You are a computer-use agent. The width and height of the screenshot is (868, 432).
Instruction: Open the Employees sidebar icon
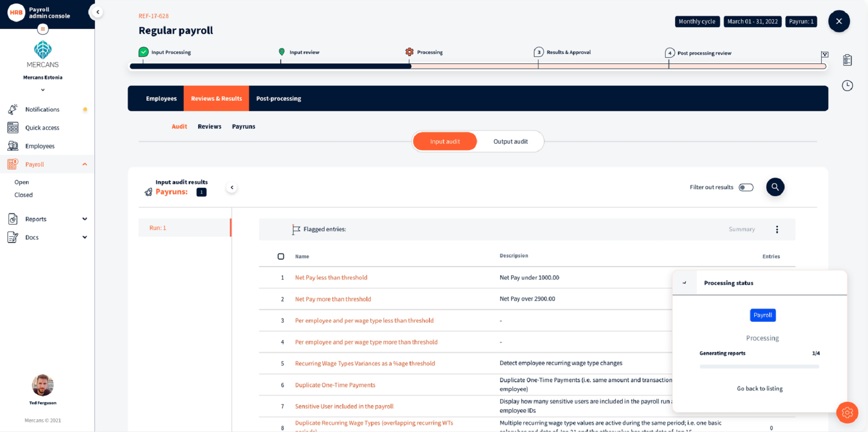[12, 146]
